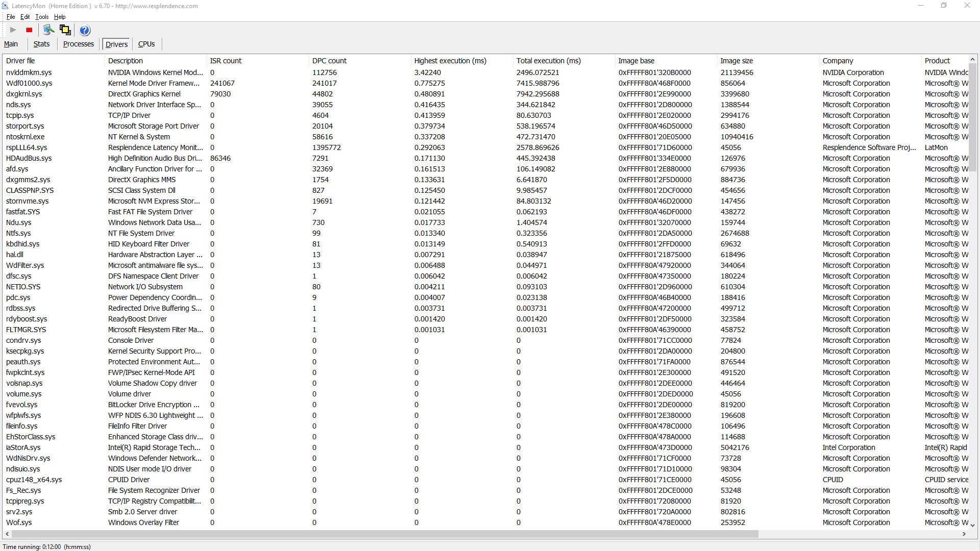The width and height of the screenshot is (980, 551).
Task: Switch to the Processes tab
Action: (78, 44)
